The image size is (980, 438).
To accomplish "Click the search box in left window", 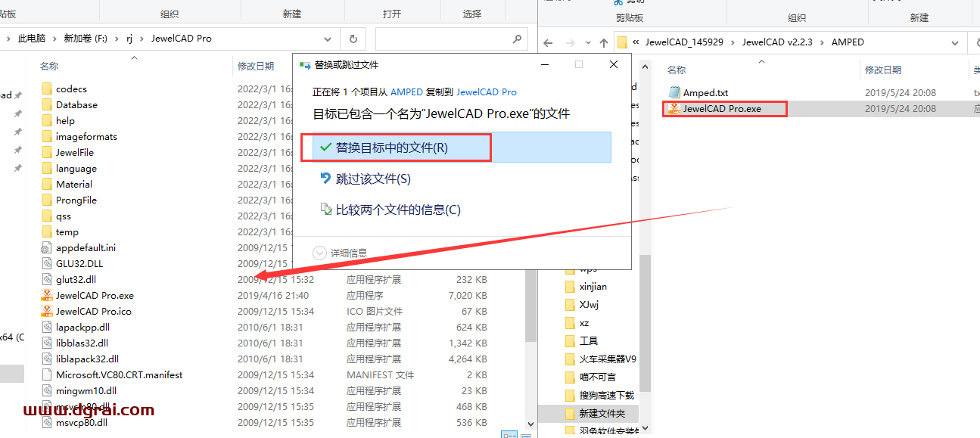I will 451,38.
